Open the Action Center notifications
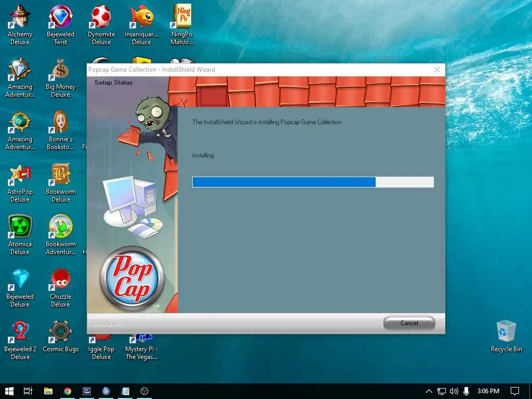This screenshot has width=532, height=399. tap(515, 391)
